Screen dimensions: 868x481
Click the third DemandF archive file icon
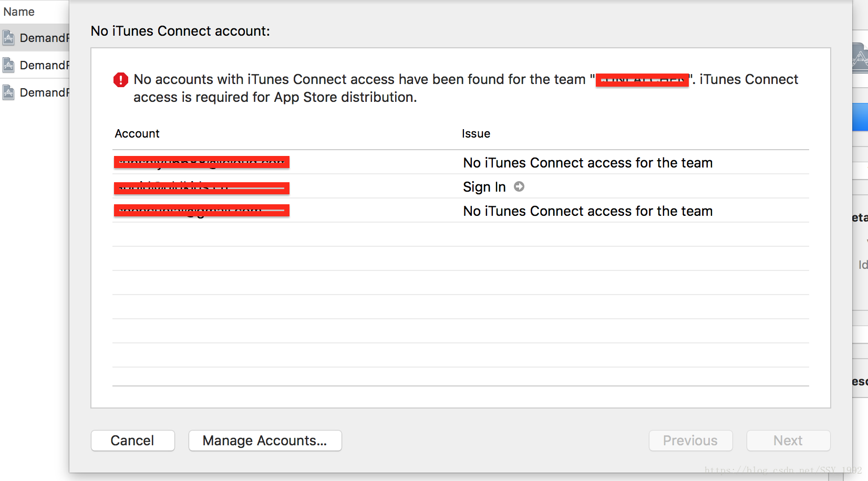point(8,92)
